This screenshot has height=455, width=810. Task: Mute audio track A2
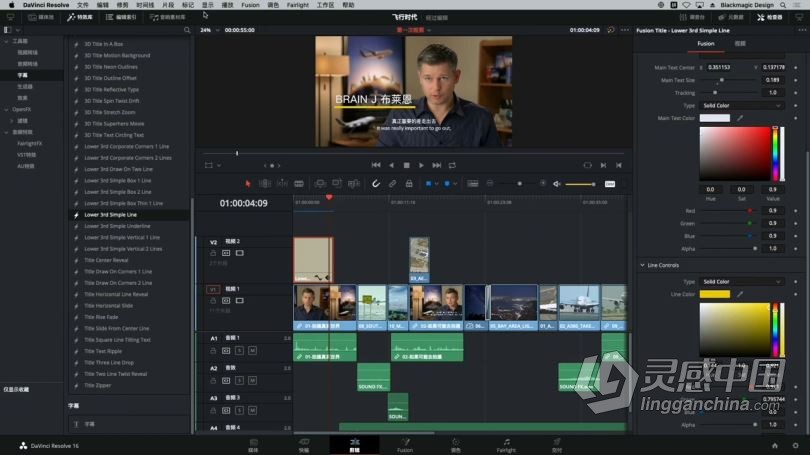(x=252, y=381)
